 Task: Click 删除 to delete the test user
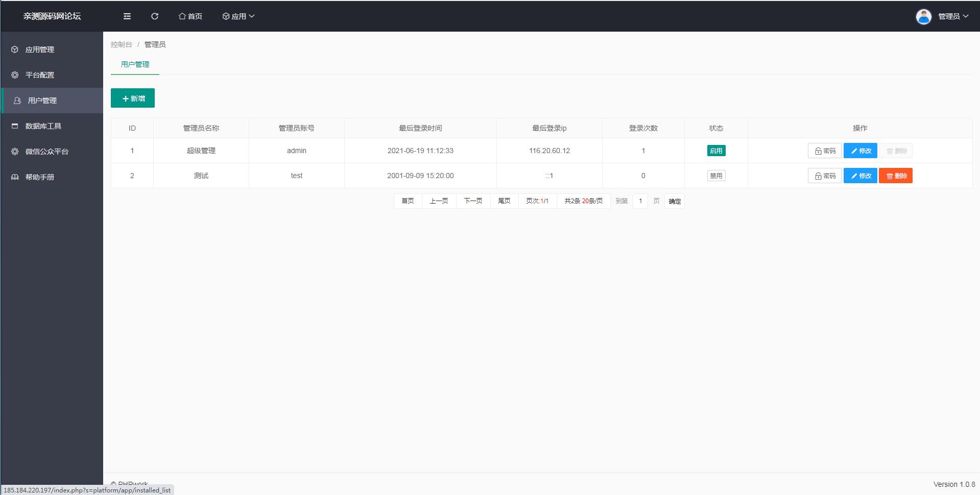(895, 175)
